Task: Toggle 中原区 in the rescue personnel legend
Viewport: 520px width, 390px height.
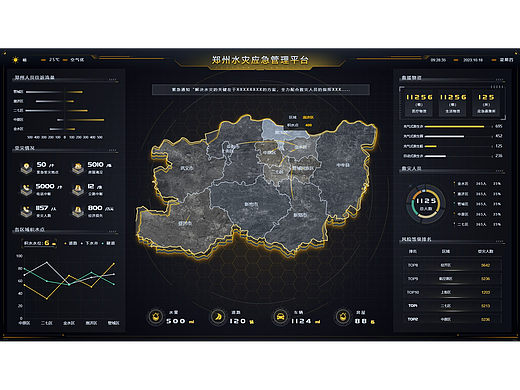Action: (x=461, y=214)
